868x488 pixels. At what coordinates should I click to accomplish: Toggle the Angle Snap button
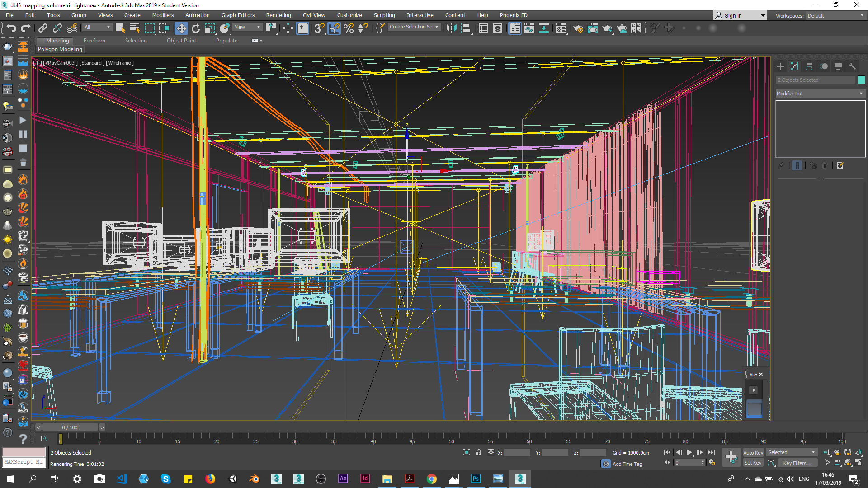[x=334, y=28]
